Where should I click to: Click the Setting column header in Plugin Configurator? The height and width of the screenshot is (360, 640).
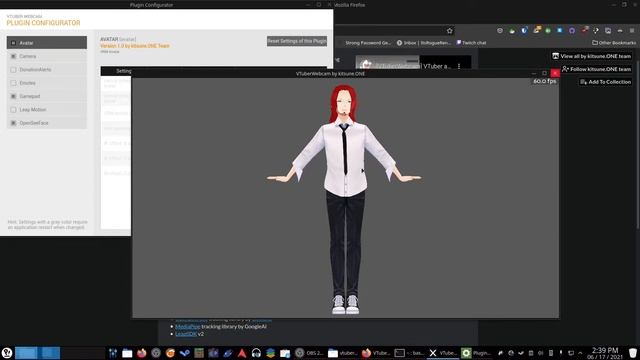(123, 71)
